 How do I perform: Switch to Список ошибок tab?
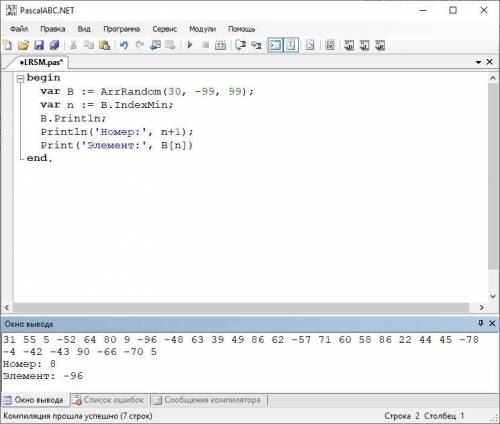click(109, 400)
